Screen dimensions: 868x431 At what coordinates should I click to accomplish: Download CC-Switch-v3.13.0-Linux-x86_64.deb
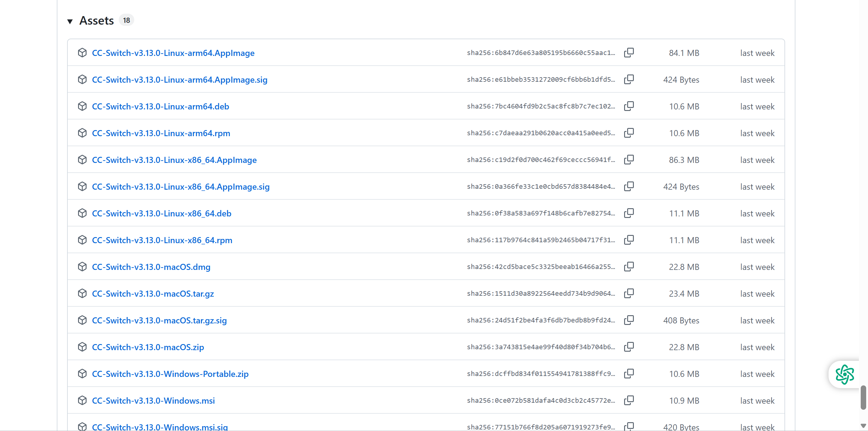(162, 213)
